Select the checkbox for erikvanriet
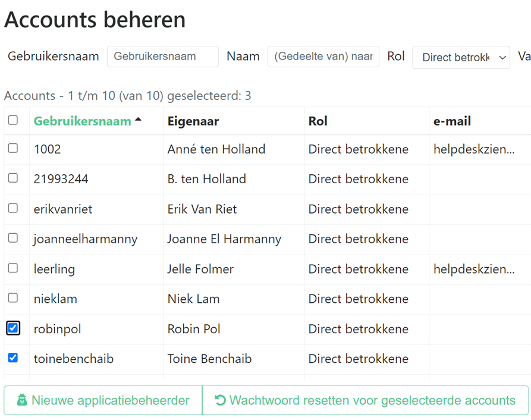 (x=13, y=208)
